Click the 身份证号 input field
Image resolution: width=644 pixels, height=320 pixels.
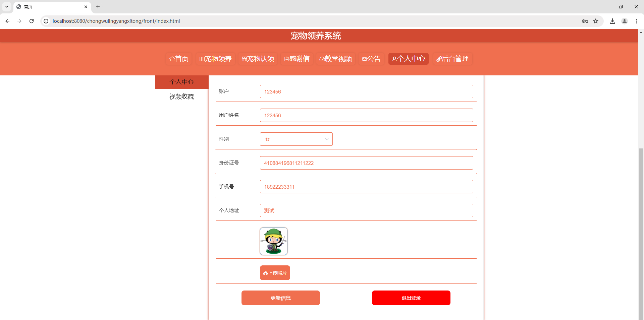tap(367, 163)
